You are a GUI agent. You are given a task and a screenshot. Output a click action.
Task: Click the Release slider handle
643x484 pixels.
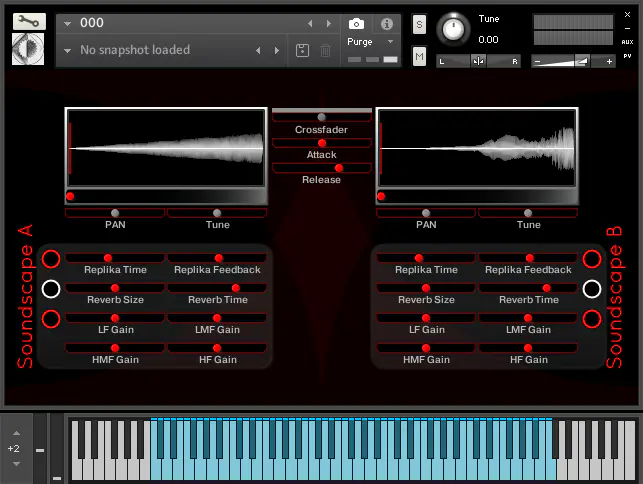pyautogui.click(x=339, y=168)
